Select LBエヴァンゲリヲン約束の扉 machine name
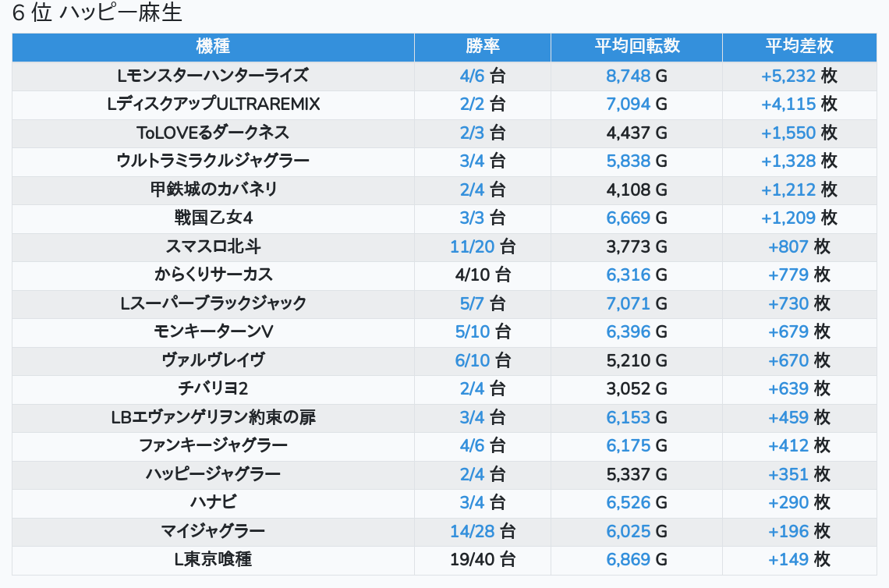 pyautogui.click(x=213, y=417)
